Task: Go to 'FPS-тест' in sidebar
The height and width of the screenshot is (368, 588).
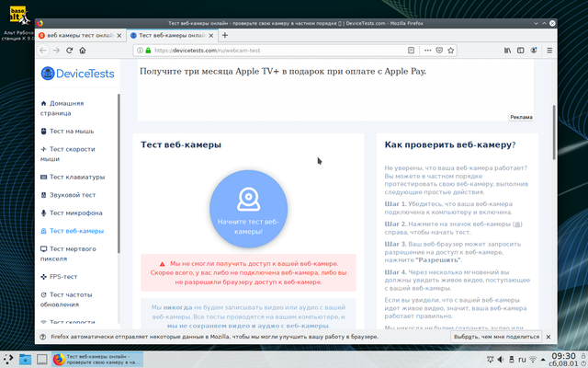Action: (59, 277)
